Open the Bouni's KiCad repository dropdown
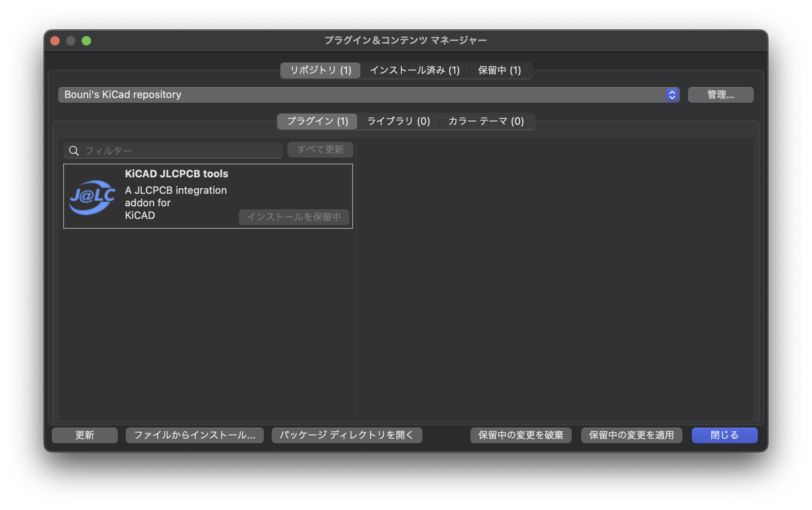 click(369, 95)
